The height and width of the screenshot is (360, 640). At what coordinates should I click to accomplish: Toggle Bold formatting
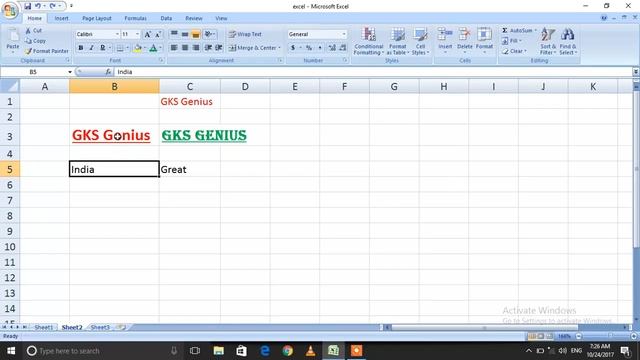click(81, 48)
